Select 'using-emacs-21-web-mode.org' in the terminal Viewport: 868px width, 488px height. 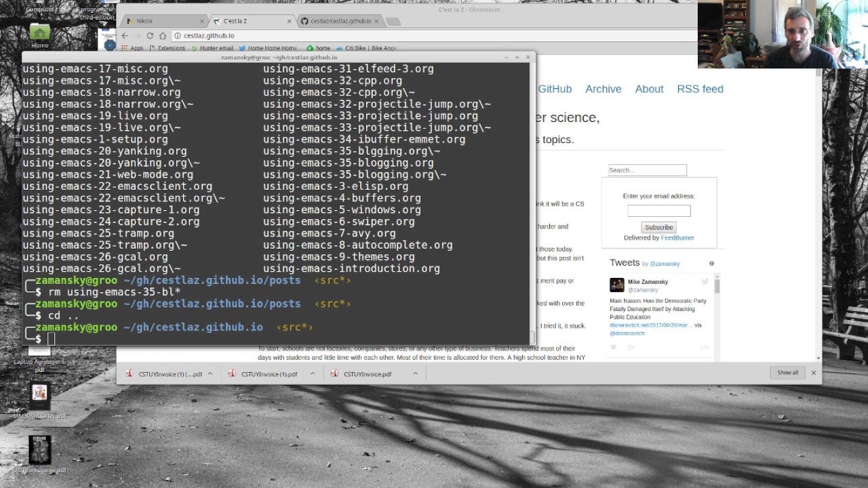pos(108,174)
